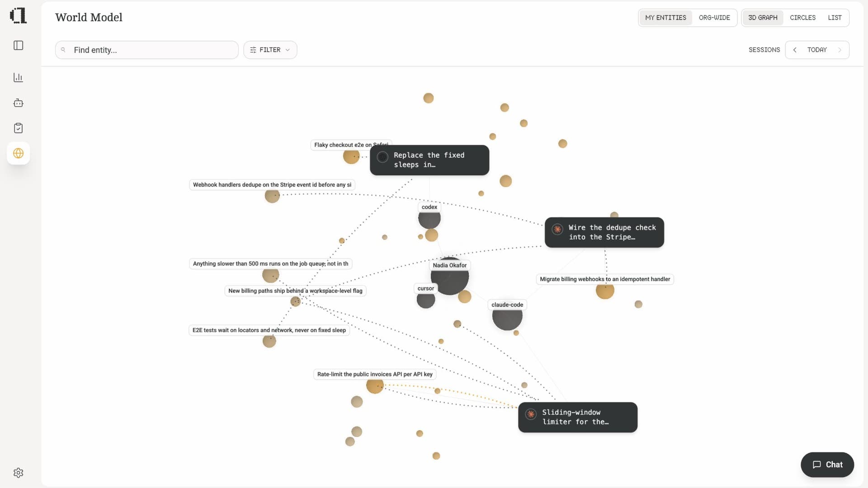Image resolution: width=868 pixels, height=488 pixels.
Task: Click the Claude icon on Wire the dedupe card
Action: click(557, 229)
